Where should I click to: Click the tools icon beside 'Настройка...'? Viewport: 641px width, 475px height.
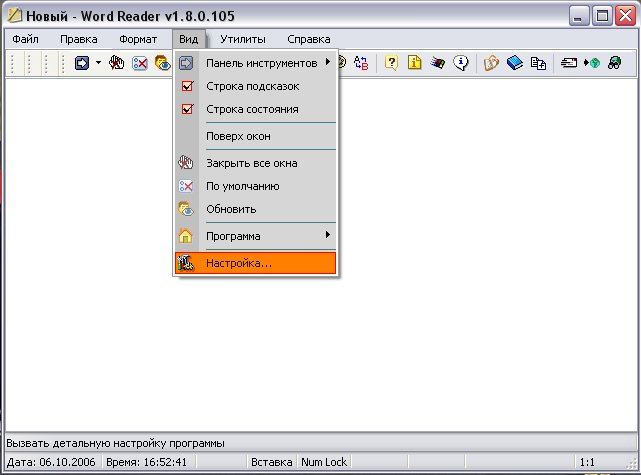tap(186, 263)
